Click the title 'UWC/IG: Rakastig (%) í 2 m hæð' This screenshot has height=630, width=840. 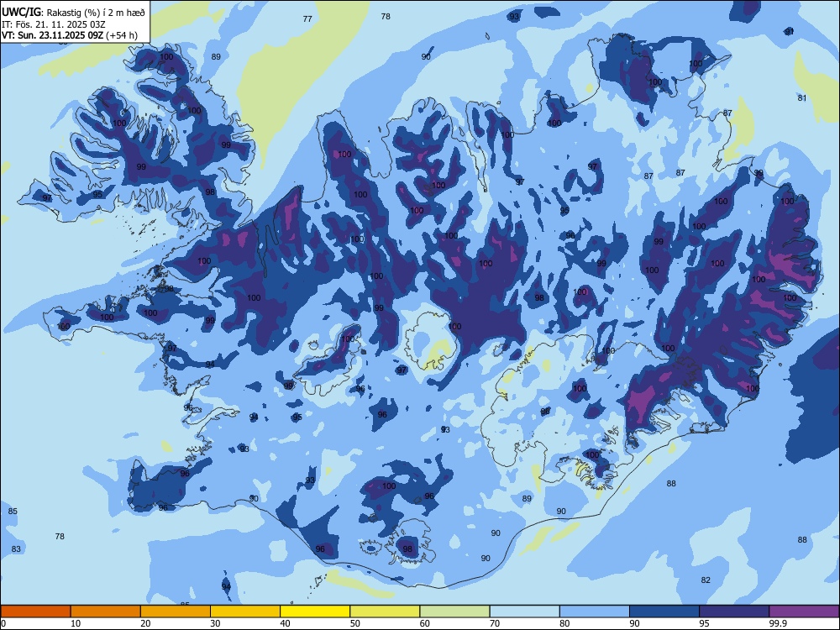[73, 13]
